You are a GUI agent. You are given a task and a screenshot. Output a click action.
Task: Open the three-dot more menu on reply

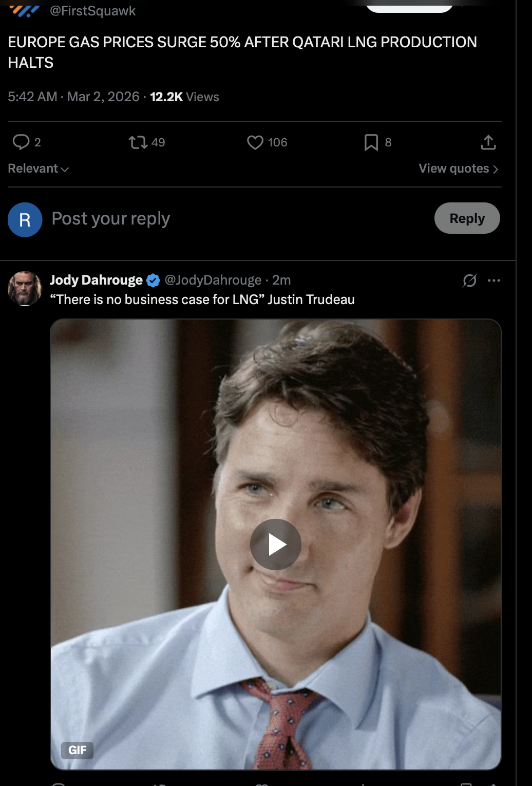494,280
